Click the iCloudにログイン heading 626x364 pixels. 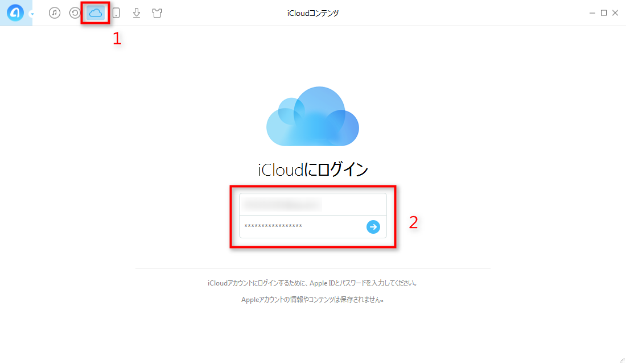coord(312,170)
